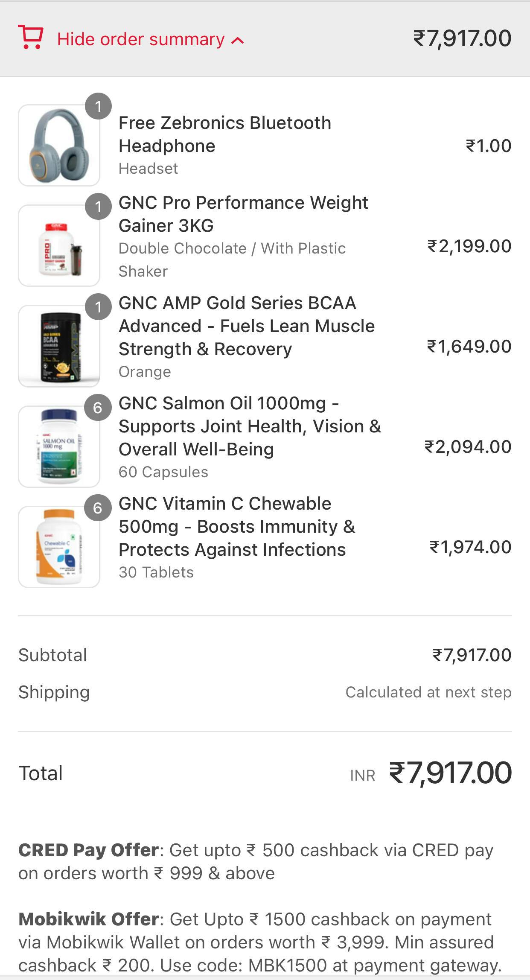This screenshot has width=530, height=980.
Task: Click Hide order summary link
Action: click(x=141, y=39)
